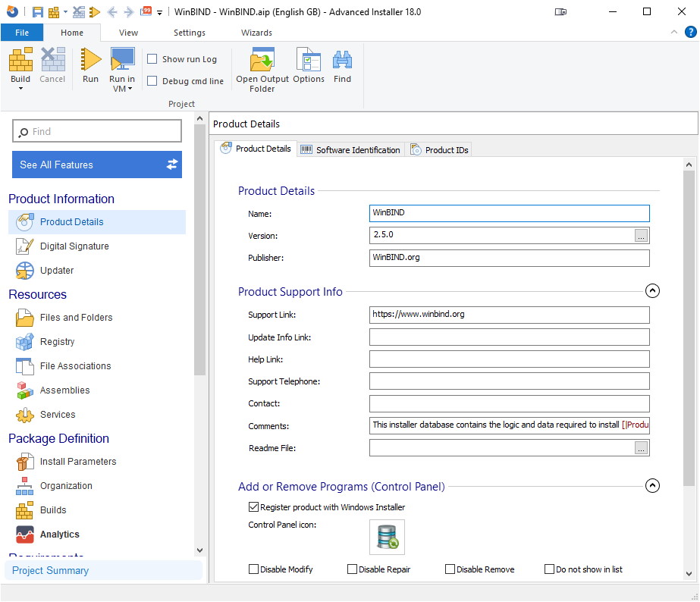Click the Support Link input field
Viewport: 700px width, 602px height.
tap(510, 315)
